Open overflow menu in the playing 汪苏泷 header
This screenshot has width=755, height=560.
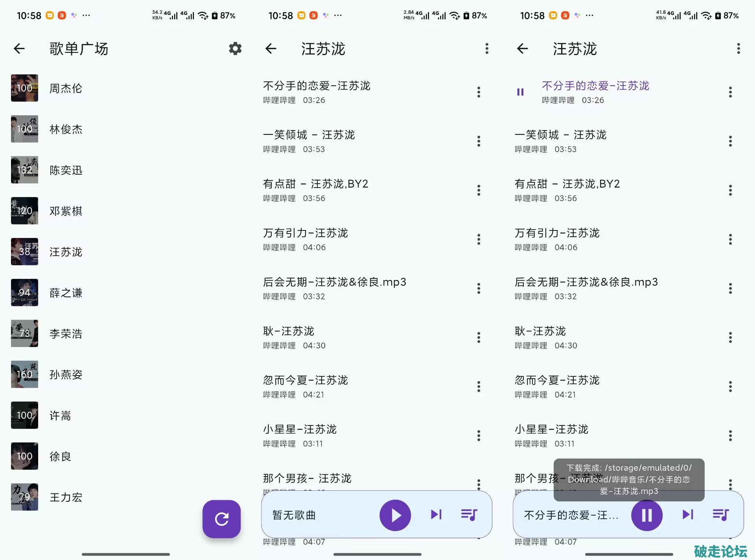point(738,49)
